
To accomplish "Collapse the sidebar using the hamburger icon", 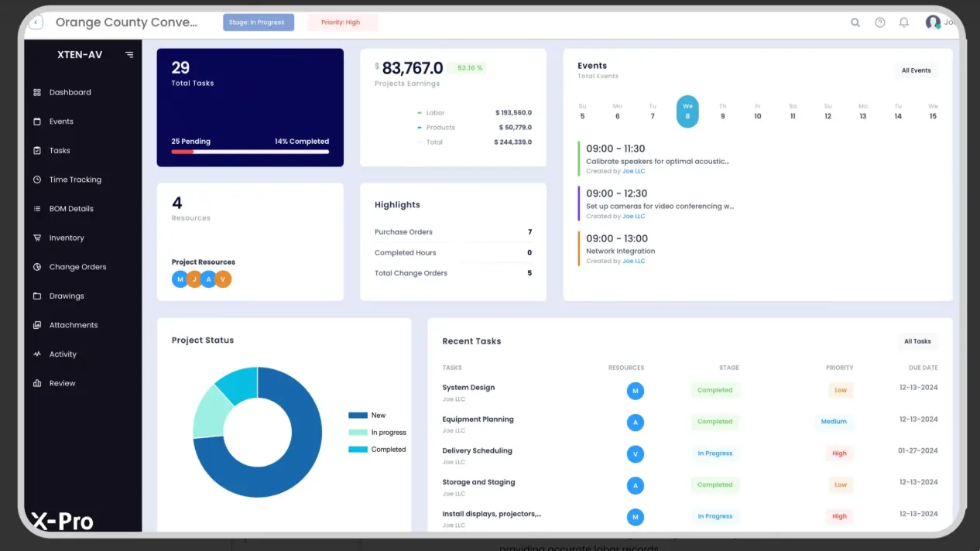I will tap(129, 55).
